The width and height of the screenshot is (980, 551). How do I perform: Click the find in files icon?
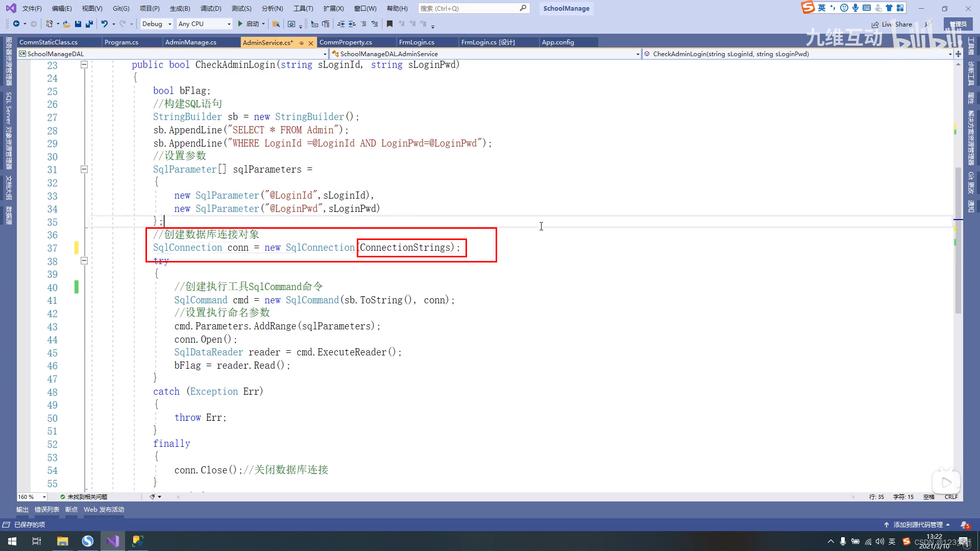click(x=276, y=24)
